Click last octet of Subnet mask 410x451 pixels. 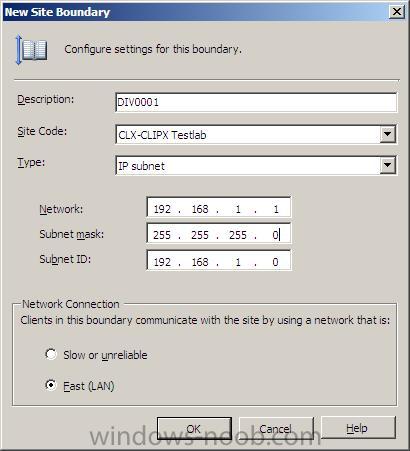pos(276,235)
